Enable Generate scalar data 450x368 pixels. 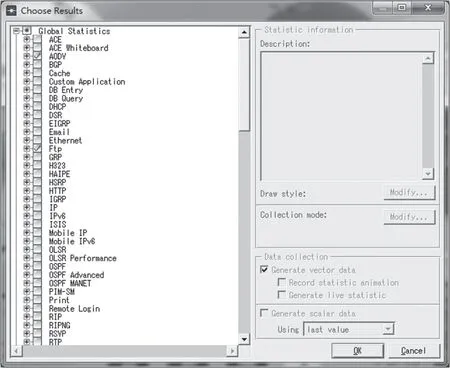pyautogui.click(x=264, y=313)
